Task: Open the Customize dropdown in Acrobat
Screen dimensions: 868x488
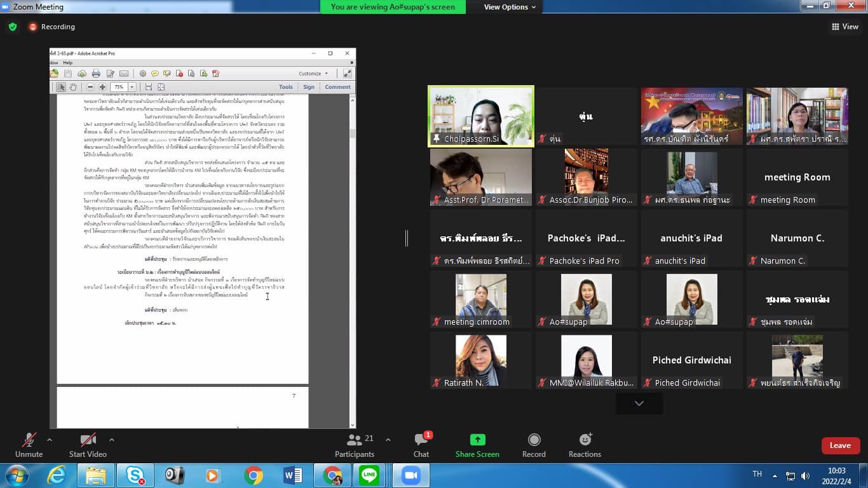Action: [x=313, y=74]
